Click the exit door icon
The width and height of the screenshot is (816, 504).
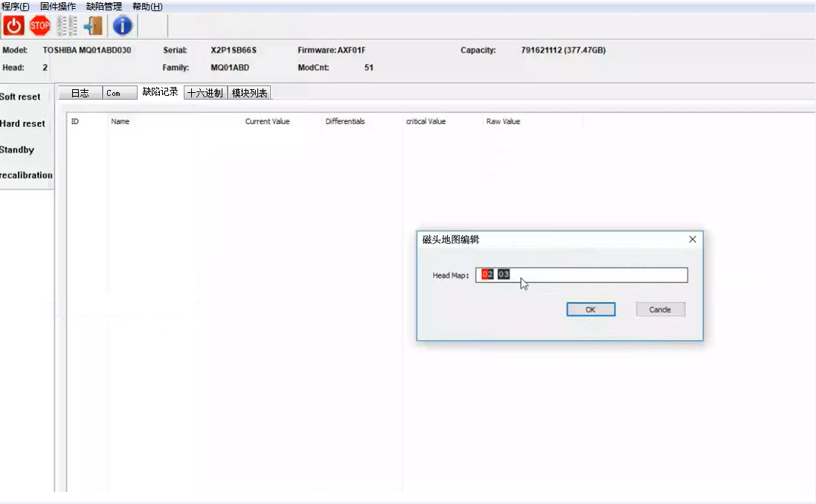point(93,25)
